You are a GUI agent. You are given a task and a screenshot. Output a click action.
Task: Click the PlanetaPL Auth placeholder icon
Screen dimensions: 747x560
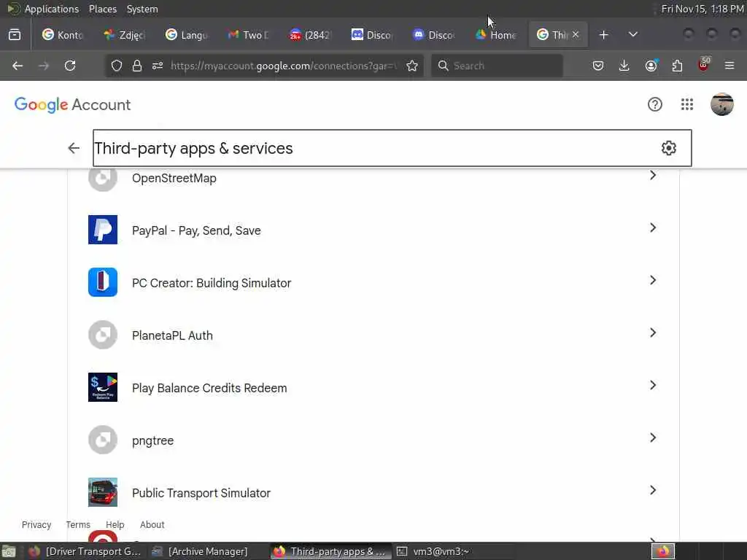coord(103,335)
